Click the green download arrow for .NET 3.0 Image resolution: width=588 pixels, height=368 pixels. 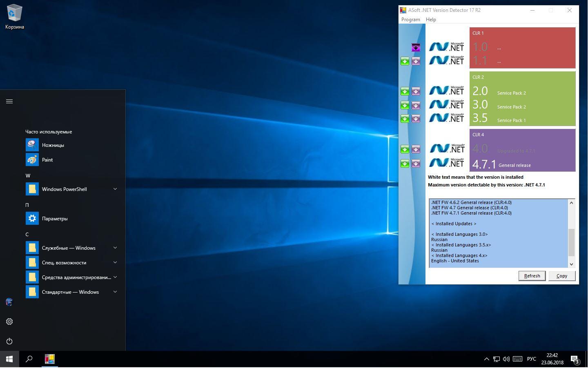pos(405,105)
